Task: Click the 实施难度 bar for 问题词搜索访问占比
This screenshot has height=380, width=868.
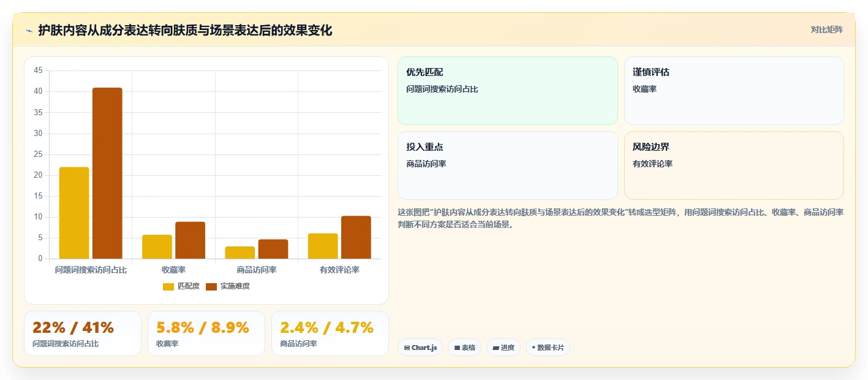Action: [x=107, y=173]
